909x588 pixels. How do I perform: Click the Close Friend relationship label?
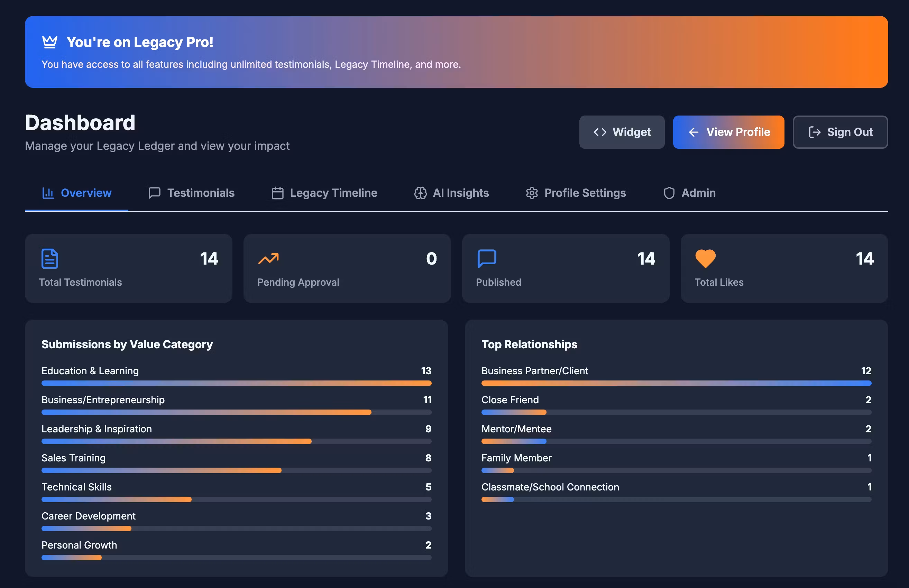point(509,400)
